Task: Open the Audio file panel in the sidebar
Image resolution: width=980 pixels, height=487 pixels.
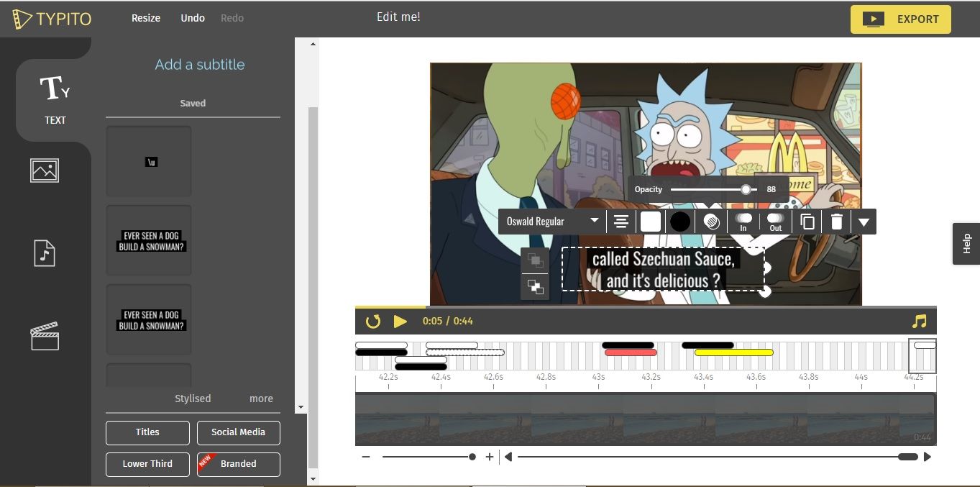Action: click(45, 254)
